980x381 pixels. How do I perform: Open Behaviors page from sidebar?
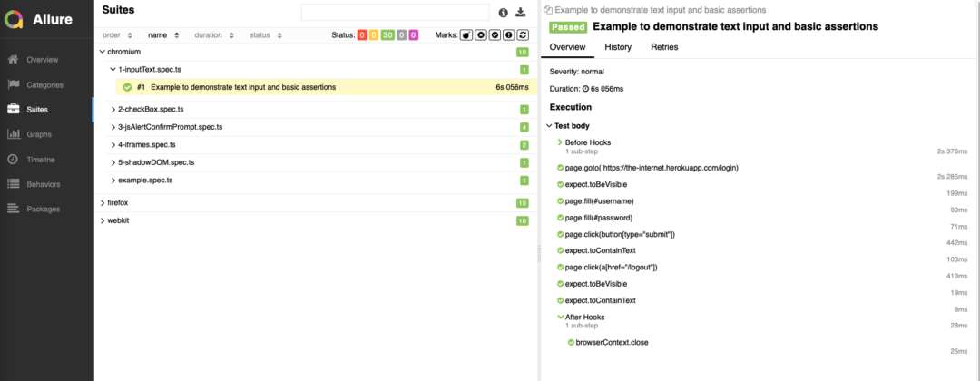(x=44, y=184)
